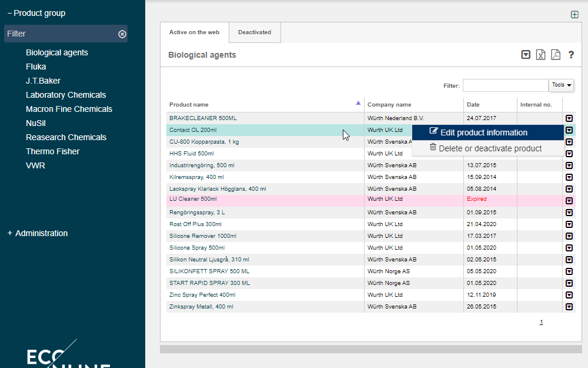Sort by Product name column header

point(265,105)
